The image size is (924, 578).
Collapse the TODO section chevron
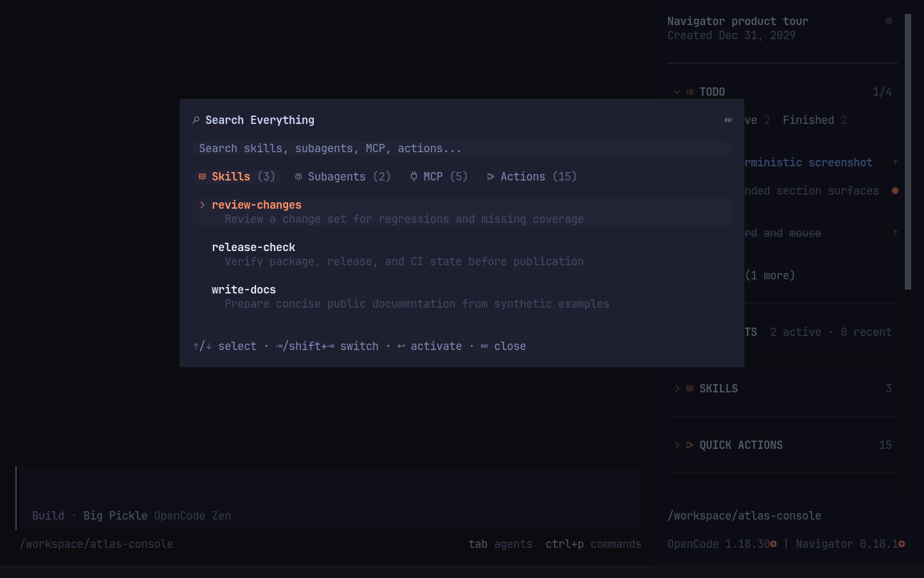677,92
